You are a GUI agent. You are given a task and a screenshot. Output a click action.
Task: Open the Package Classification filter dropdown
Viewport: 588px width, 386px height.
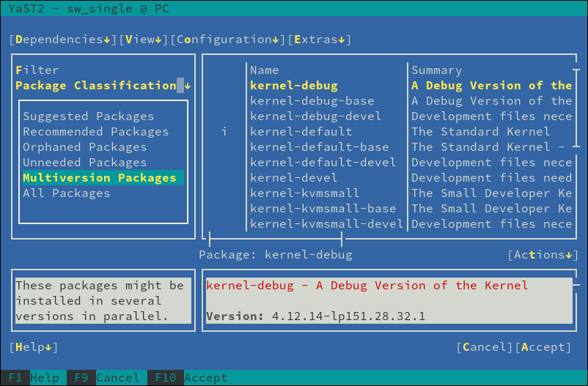coord(103,86)
